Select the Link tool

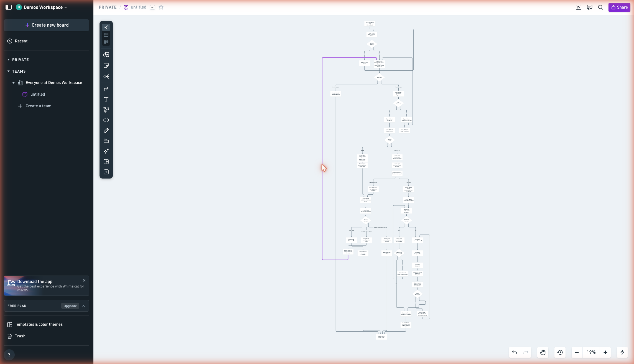tap(106, 120)
